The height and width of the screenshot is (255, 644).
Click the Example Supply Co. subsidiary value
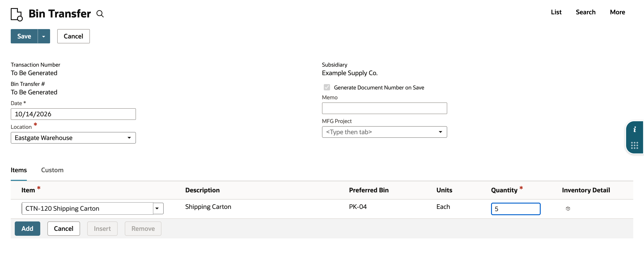[x=350, y=73]
